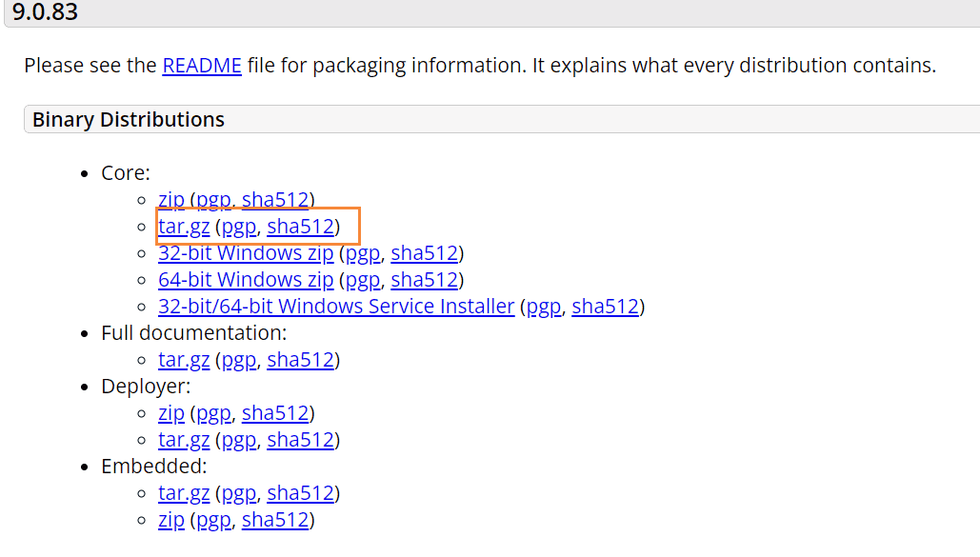Download the 32-bit Windows zip
This screenshot has height=557, width=980.
tap(246, 253)
